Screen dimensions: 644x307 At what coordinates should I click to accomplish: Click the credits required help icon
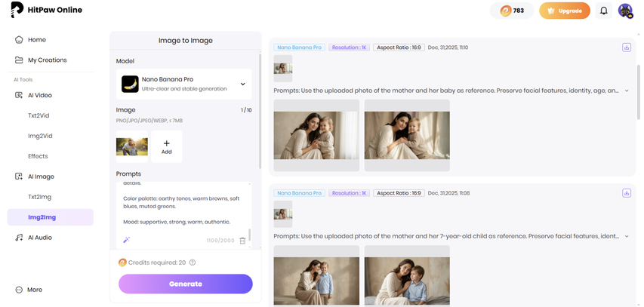pyautogui.click(x=193, y=262)
